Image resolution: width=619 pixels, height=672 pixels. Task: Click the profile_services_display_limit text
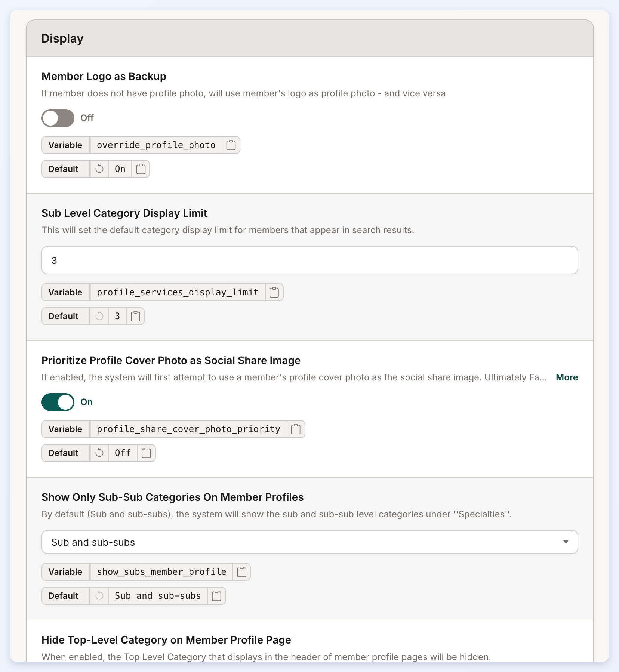coord(178,292)
